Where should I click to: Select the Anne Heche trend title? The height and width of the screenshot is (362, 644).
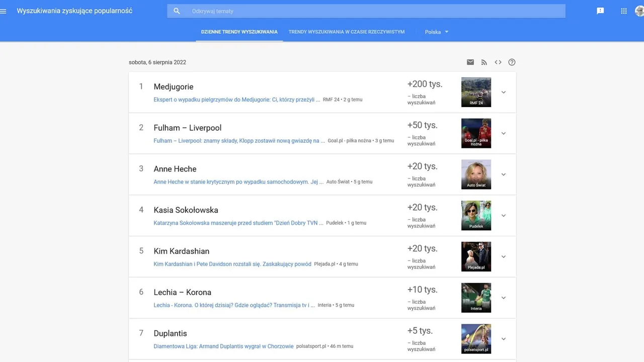coord(175,169)
